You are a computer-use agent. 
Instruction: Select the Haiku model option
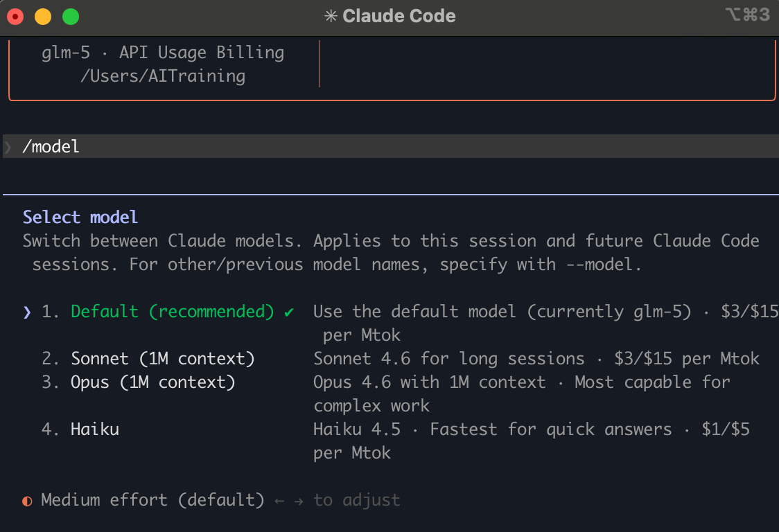[95, 429]
